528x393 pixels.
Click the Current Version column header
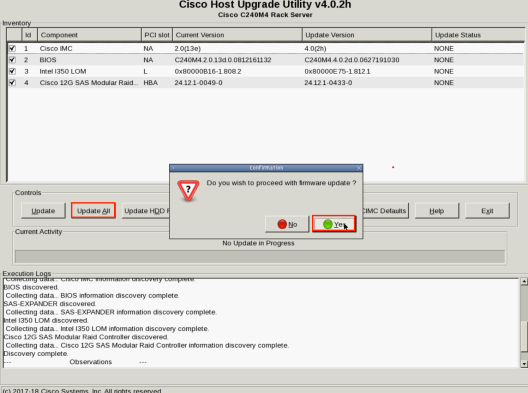237,35
